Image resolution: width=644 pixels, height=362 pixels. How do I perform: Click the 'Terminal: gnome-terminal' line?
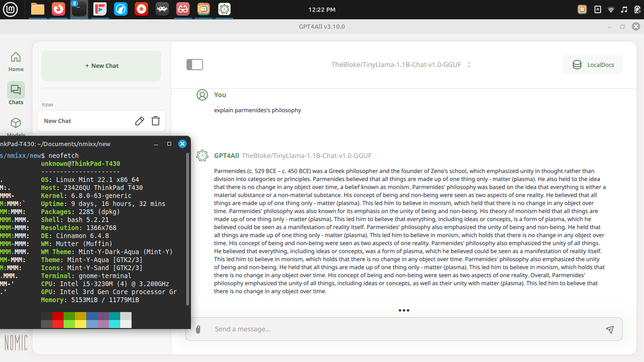(x=86, y=276)
